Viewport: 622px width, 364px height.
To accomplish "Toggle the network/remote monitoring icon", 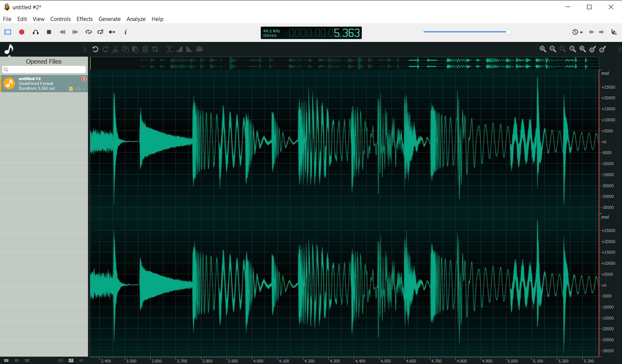I will tap(614, 32).
